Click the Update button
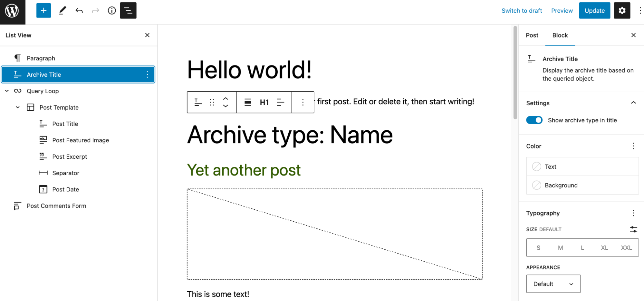644x301 pixels. [x=594, y=10]
